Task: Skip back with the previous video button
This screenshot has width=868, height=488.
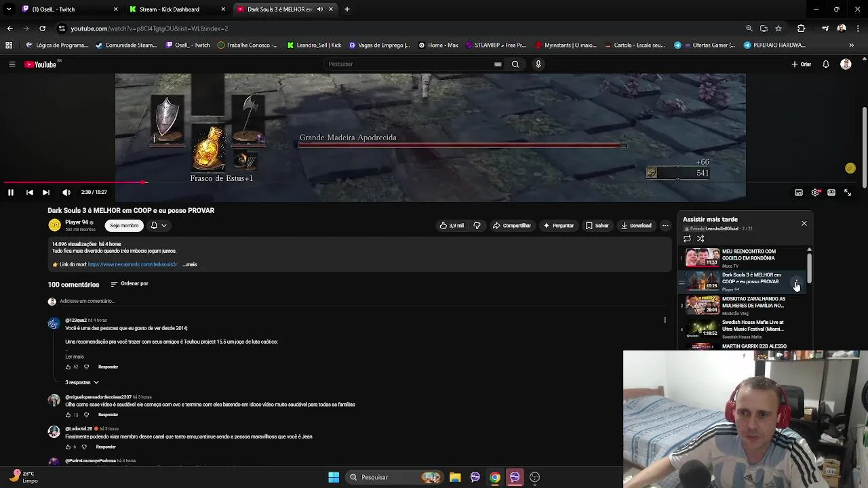Action: (30, 192)
